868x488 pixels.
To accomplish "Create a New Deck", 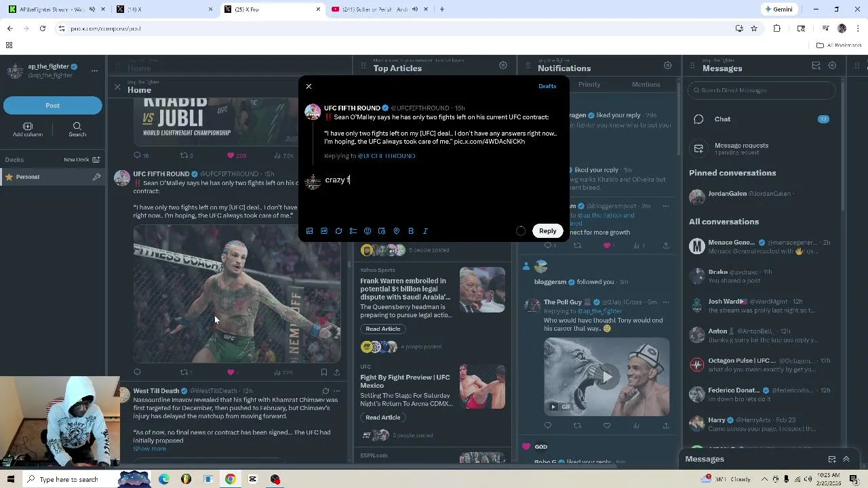I will [82, 160].
